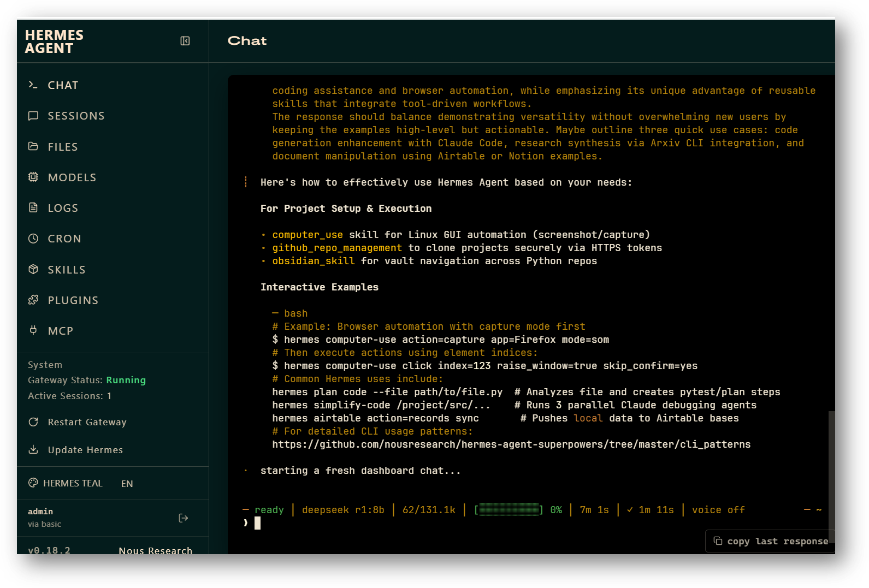
Task: Click the 'starting a fresh dashboard chat...' line
Action: pos(360,471)
